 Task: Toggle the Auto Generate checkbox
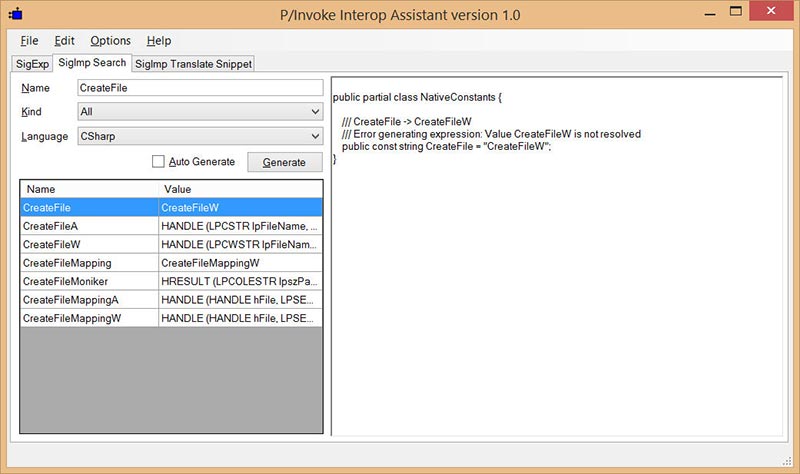pos(158,162)
